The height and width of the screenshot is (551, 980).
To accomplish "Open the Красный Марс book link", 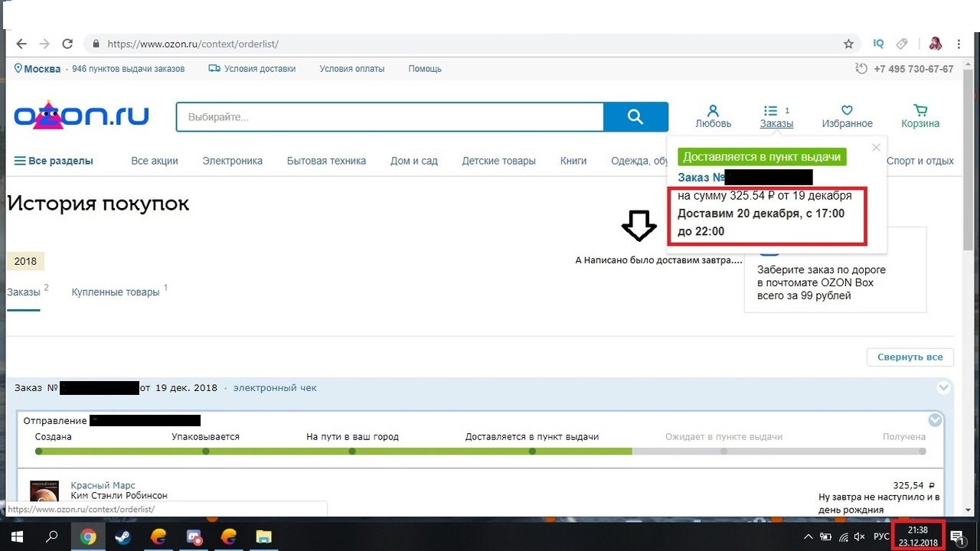I will 103,486.
